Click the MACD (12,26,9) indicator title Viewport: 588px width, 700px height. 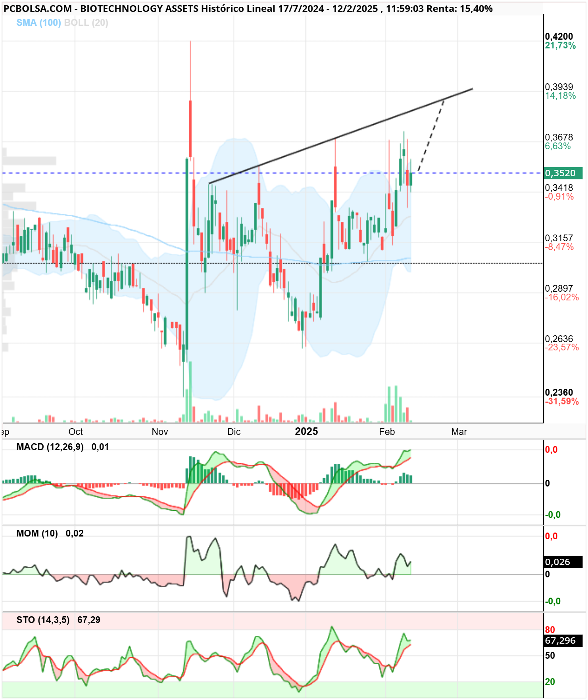(x=50, y=447)
